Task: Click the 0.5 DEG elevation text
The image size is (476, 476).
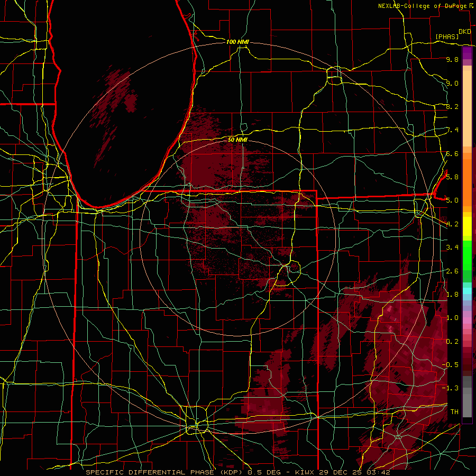Action: click(x=266, y=472)
